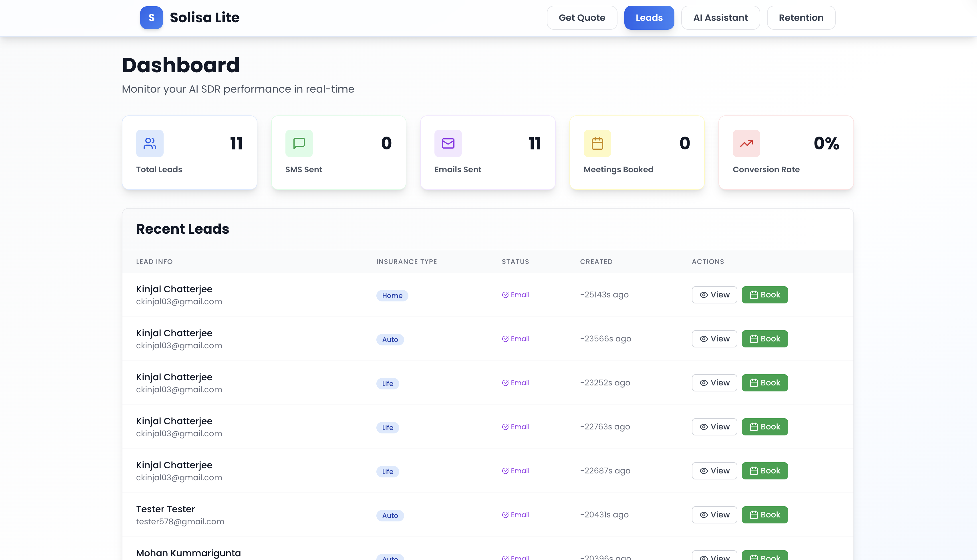Click Email status for Tester Tester lead
Image resolution: width=977 pixels, height=560 pixels.
pos(516,515)
